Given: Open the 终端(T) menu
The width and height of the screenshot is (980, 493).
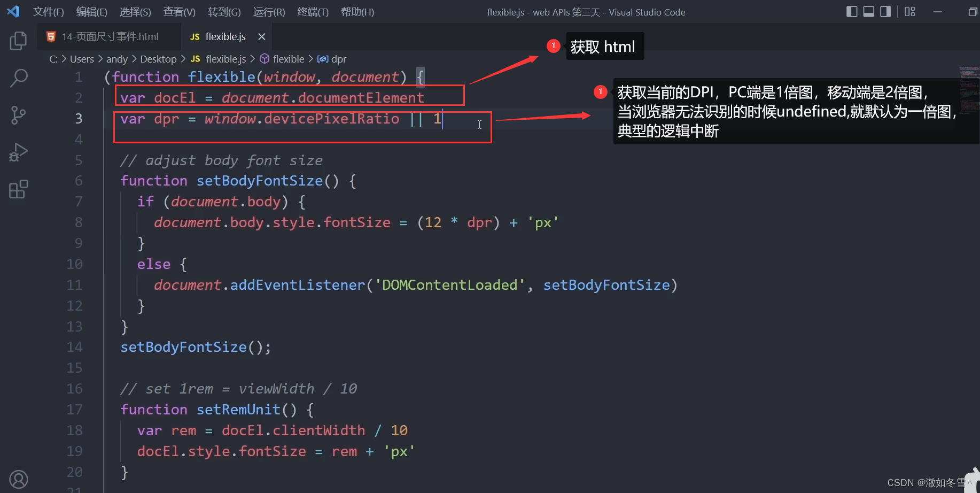Looking at the screenshot, I should pyautogui.click(x=313, y=12).
